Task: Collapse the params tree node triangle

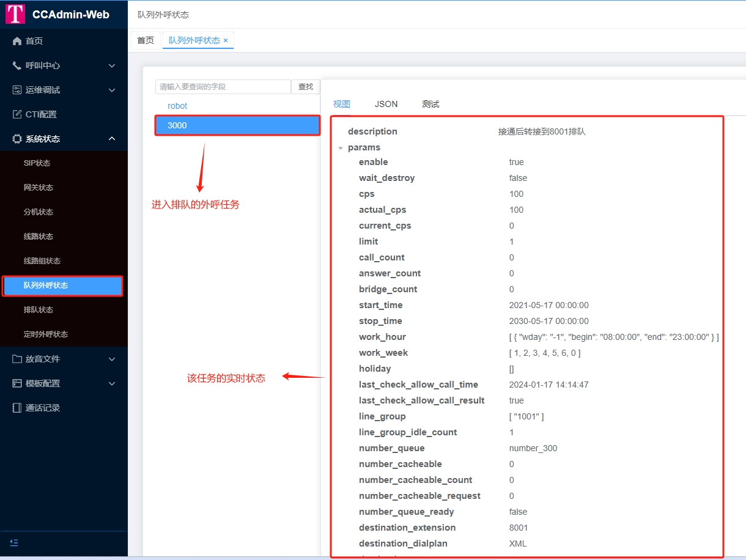Action: pyautogui.click(x=341, y=148)
